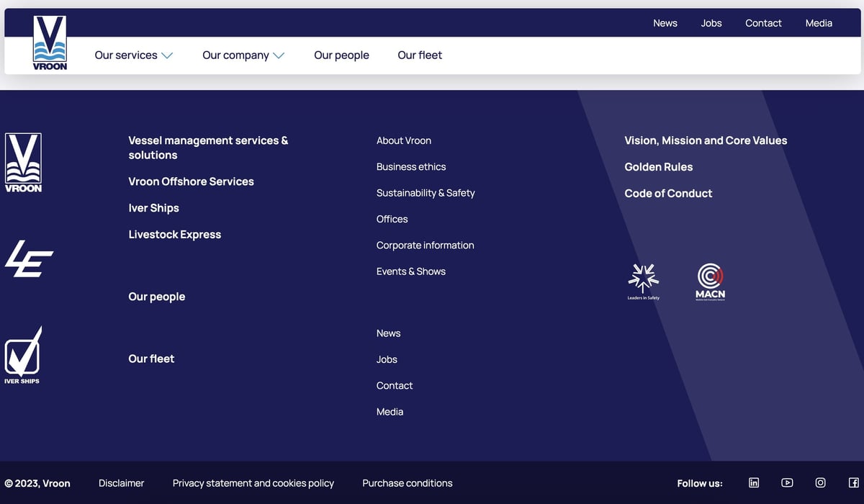
Task: Open Our fleet footer link
Action: pyautogui.click(x=151, y=359)
